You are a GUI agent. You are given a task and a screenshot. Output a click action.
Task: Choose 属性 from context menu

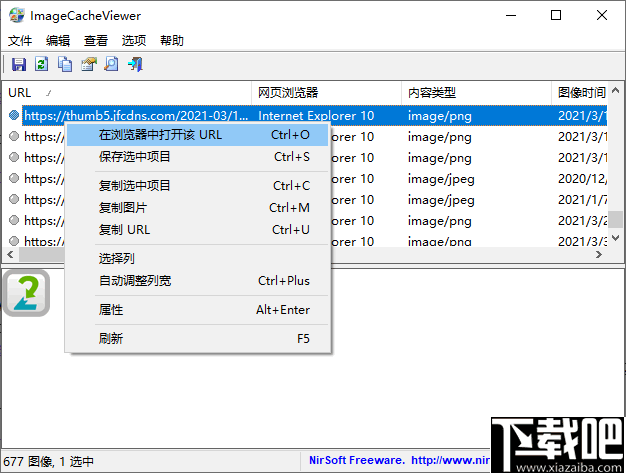198,310
